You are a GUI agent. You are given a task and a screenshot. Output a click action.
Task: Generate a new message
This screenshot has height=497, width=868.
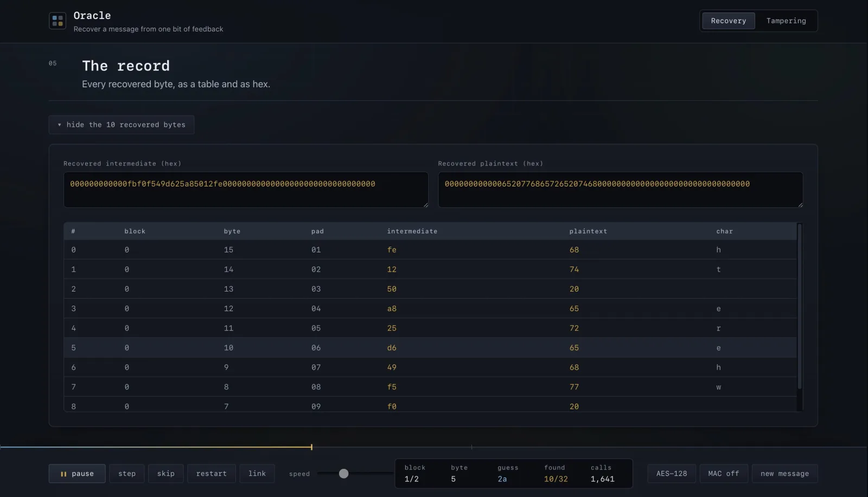click(x=784, y=474)
